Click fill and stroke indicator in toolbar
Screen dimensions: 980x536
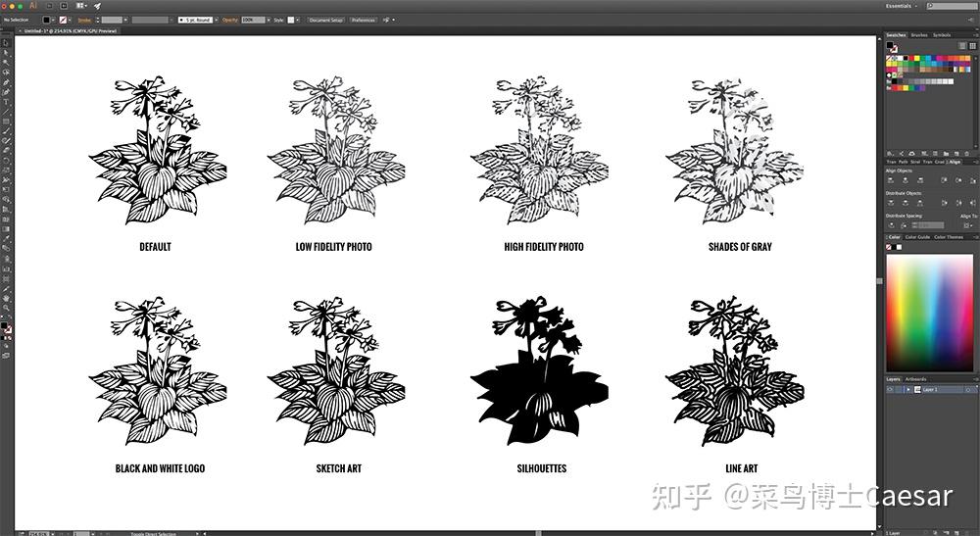coord(6,327)
